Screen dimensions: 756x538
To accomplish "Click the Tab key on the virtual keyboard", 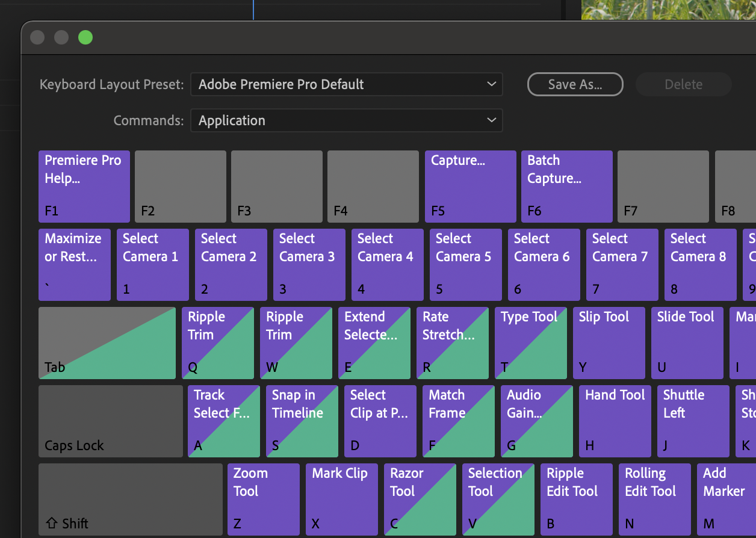I will pyautogui.click(x=107, y=343).
